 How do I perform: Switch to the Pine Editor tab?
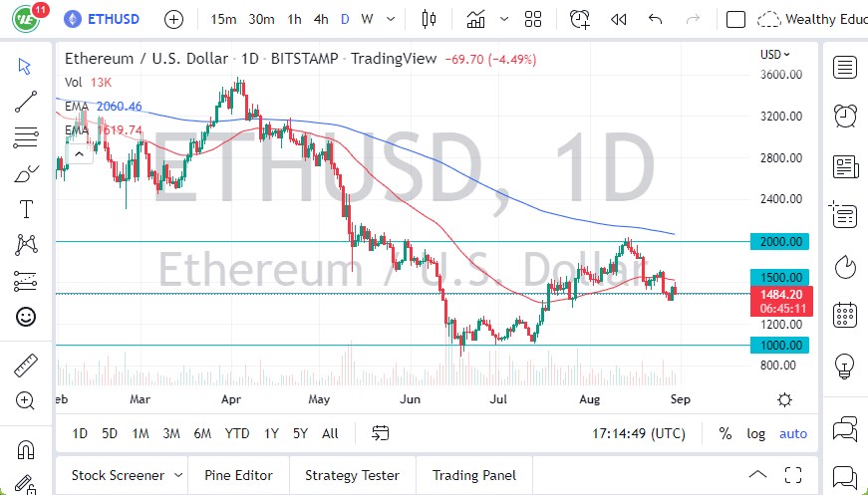coord(239,475)
